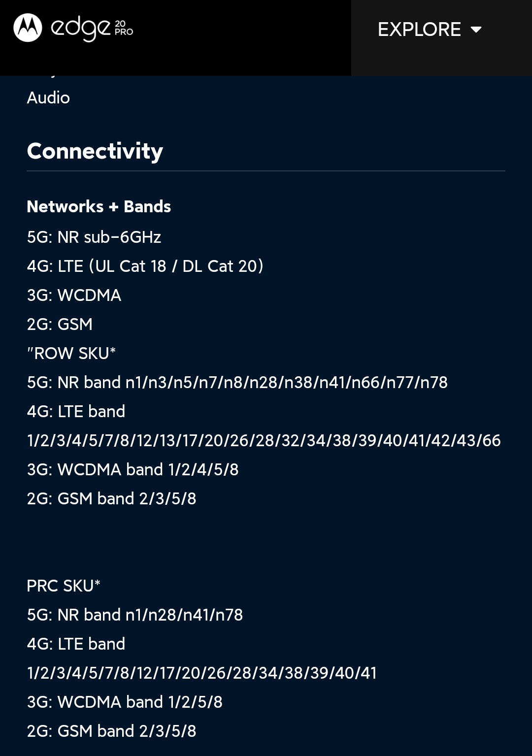Open the edge 20 PRO product logo
This screenshot has height=756, width=532.
(92, 29)
